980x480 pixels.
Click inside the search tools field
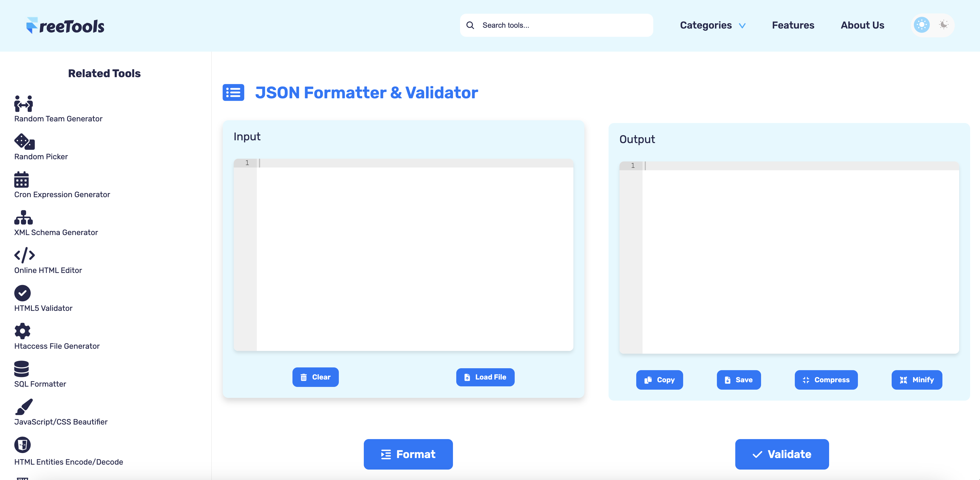556,25
